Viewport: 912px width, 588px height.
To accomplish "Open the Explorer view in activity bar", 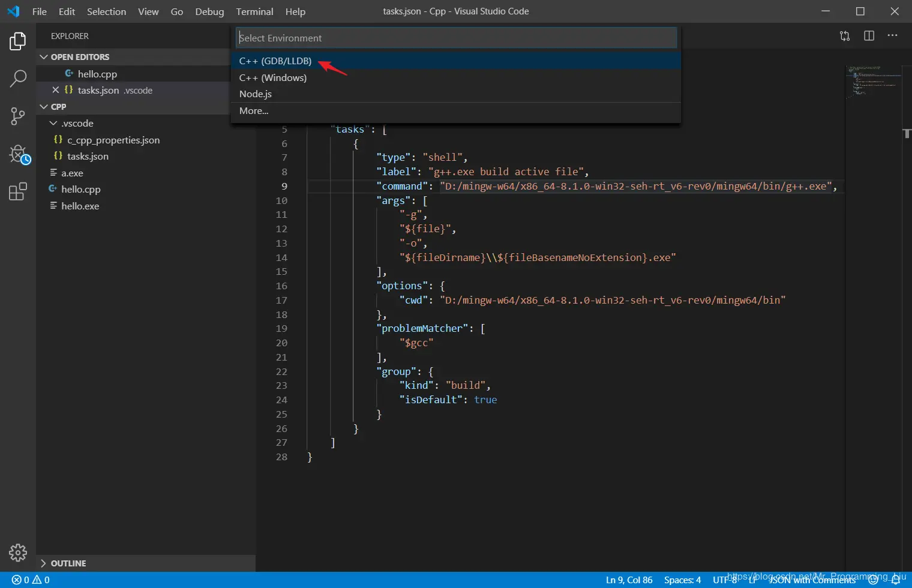I will coord(18,41).
